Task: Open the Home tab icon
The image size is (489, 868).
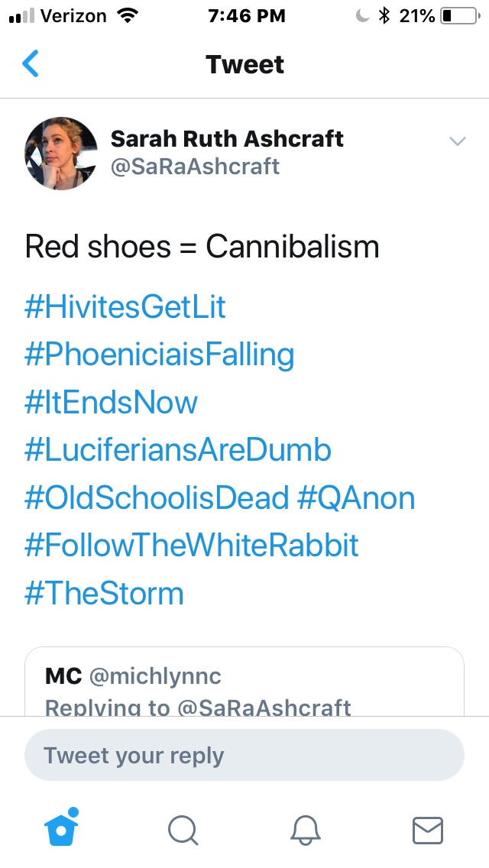Action: pos(61,828)
